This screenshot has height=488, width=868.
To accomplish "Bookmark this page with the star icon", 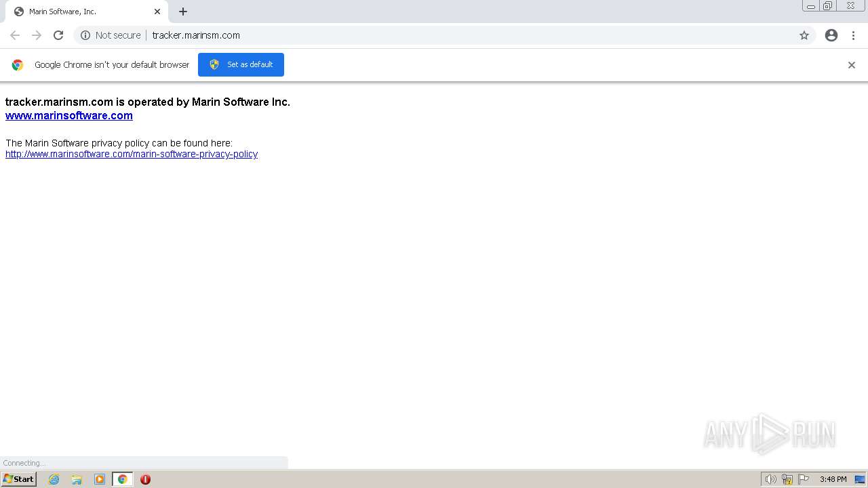I will coord(804,35).
